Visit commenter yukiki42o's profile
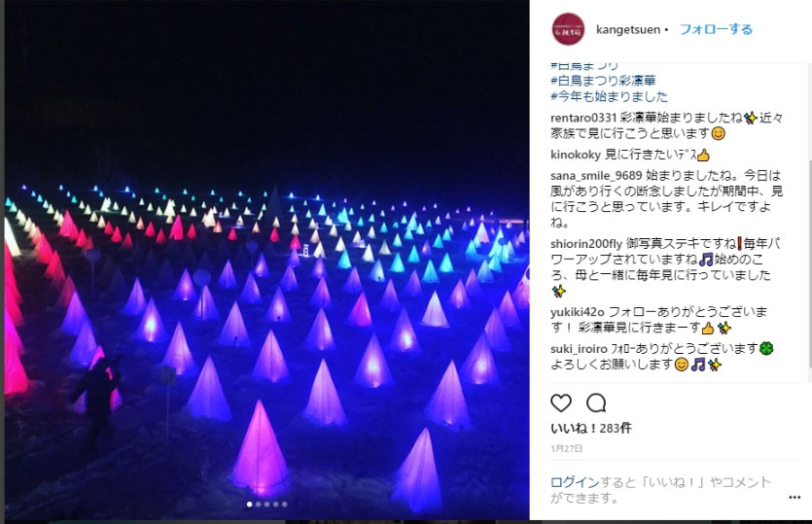 pyautogui.click(x=577, y=312)
